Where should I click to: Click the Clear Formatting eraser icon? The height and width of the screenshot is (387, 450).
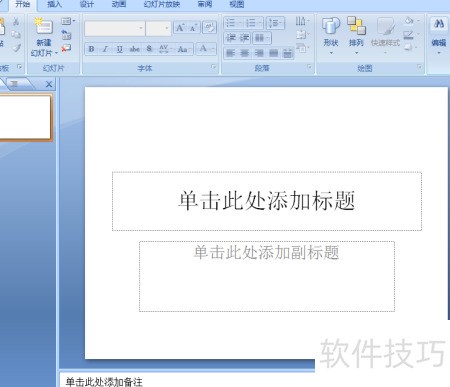coord(210,28)
